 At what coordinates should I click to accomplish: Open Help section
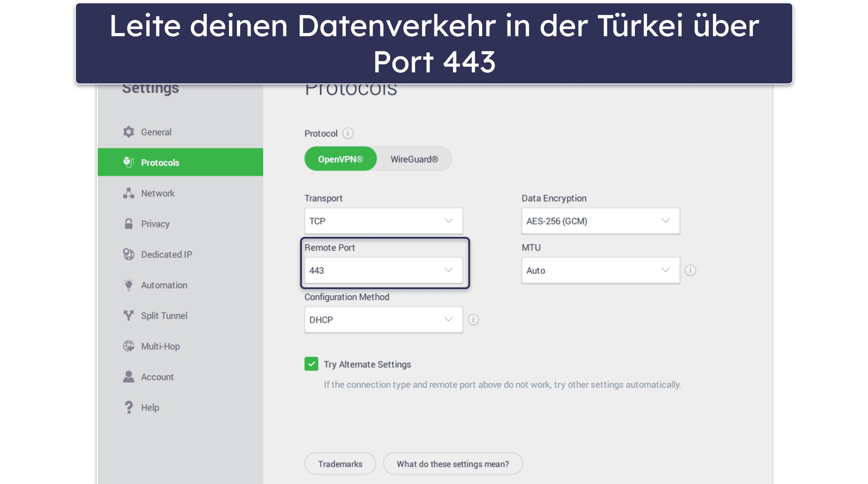[180, 407]
